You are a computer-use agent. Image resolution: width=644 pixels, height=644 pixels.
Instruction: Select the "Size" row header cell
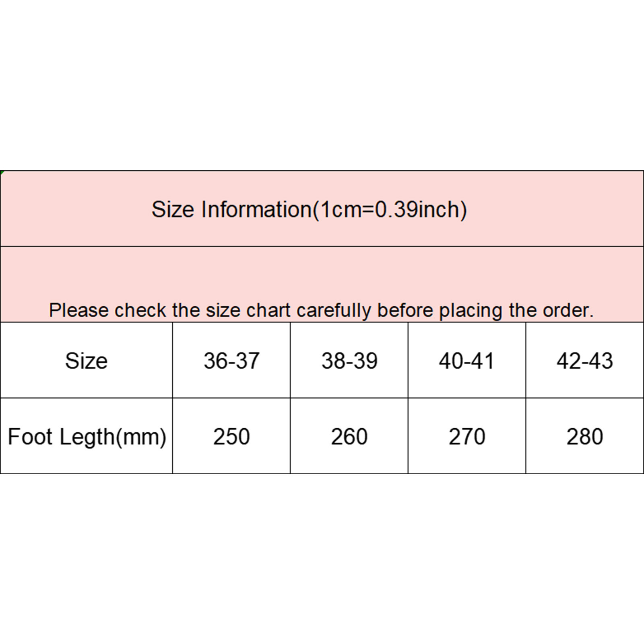(86, 361)
